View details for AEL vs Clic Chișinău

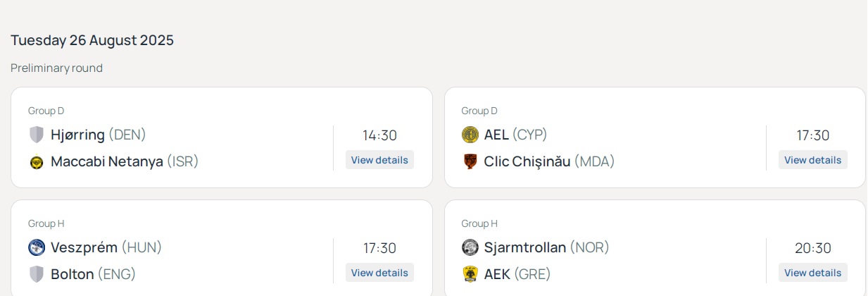pos(812,160)
